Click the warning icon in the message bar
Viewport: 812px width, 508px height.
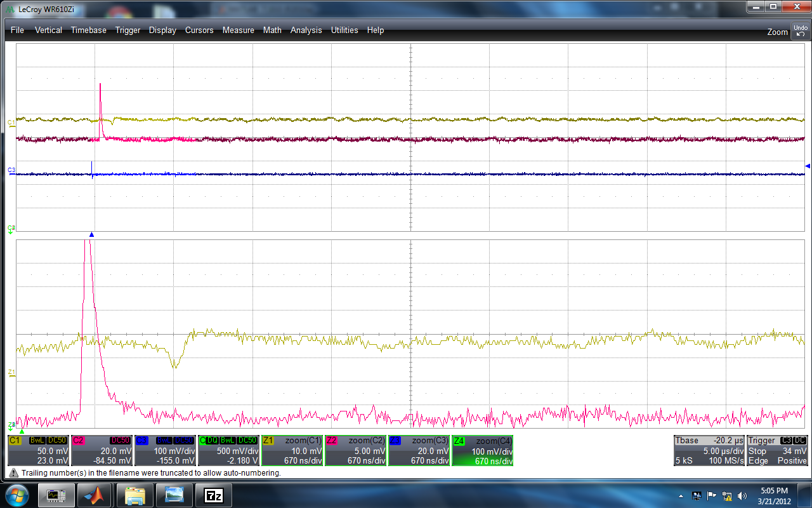13,473
